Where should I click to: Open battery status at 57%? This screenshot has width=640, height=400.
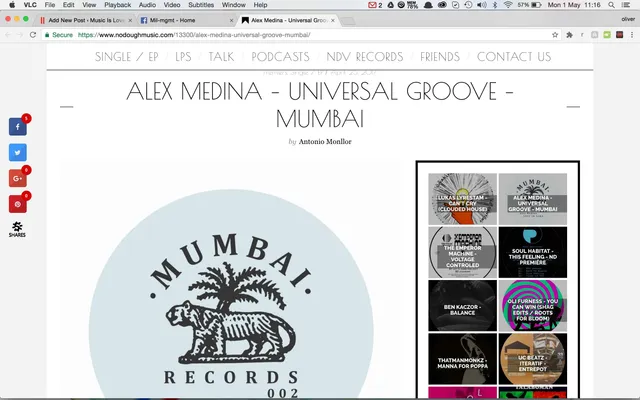[529, 5]
